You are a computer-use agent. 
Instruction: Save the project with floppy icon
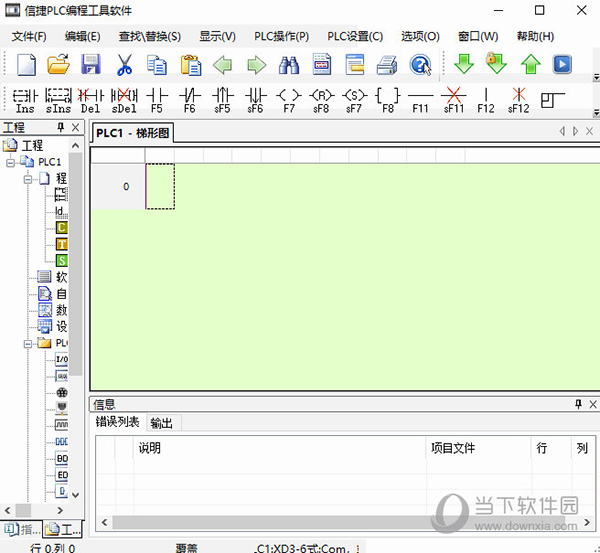click(x=91, y=64)
